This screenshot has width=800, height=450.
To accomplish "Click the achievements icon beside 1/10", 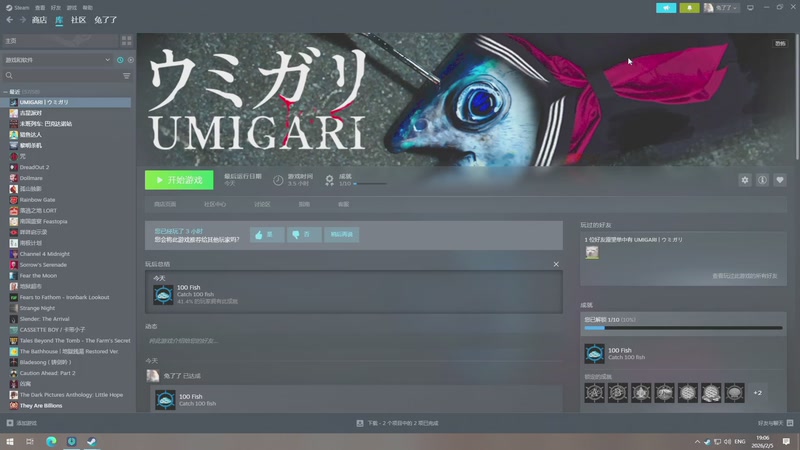I will [330, 180].
